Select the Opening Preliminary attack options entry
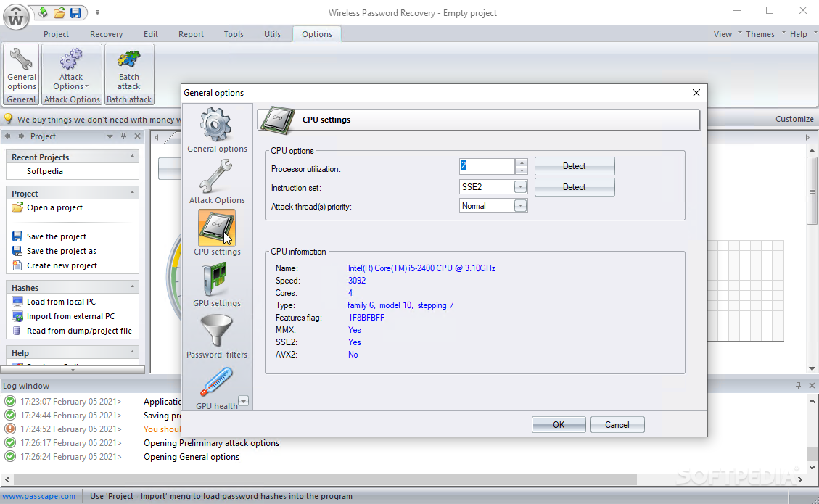This screenshot has width=819, height=504. click(212, 443)
